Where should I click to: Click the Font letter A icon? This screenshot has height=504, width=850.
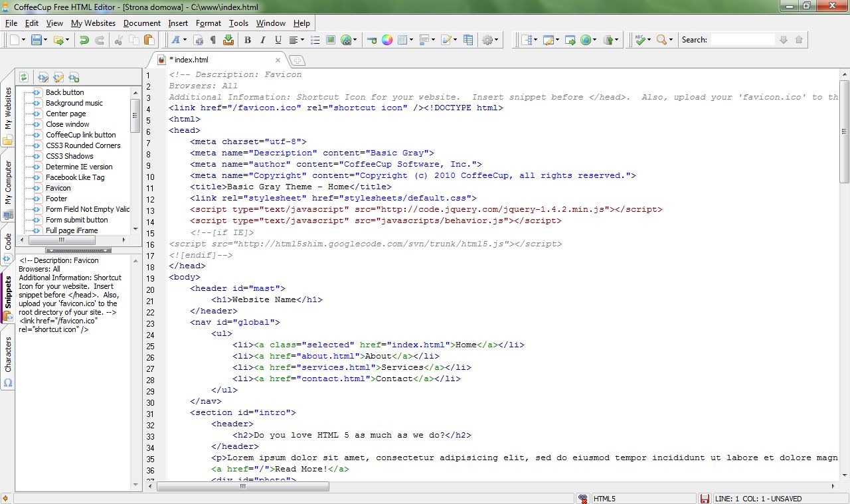click(176, 40)
